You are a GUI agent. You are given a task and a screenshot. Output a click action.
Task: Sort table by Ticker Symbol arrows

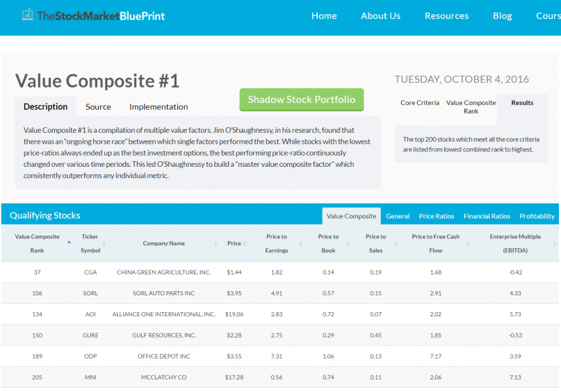point(104,243)
